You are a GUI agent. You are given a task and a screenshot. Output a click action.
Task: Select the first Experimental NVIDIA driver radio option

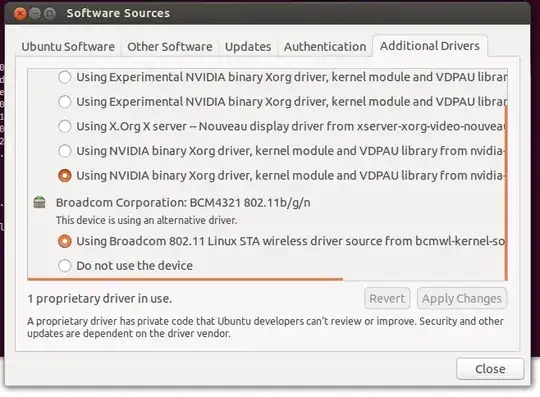click(x=65, y=77)
